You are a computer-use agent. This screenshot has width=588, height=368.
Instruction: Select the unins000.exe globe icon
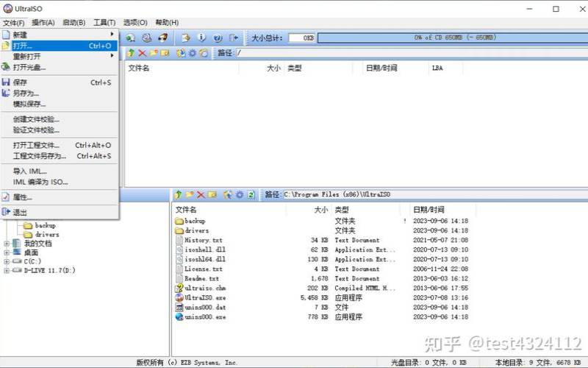179,316
